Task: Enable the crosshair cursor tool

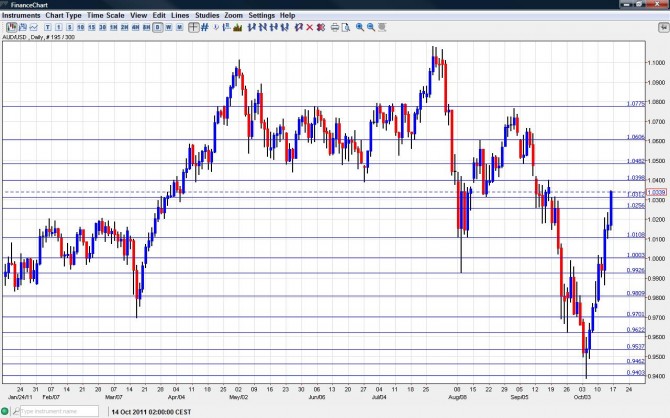Action: tap(194, 27)
